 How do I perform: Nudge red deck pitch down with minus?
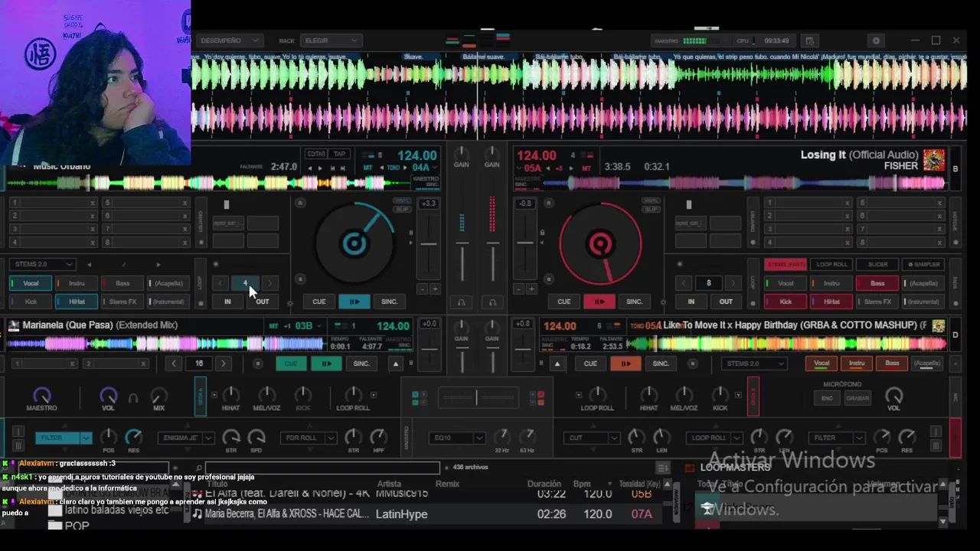click(519, 289)
